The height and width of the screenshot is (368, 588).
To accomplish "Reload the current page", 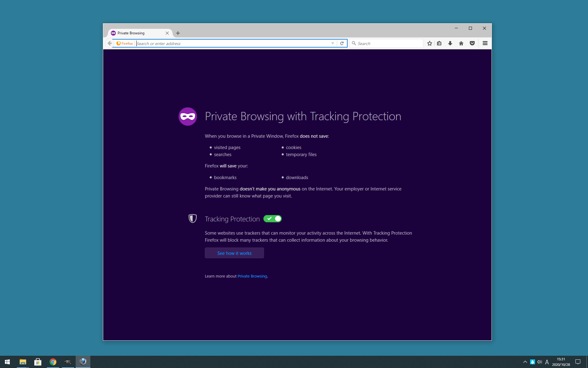I will click(342, 43).
